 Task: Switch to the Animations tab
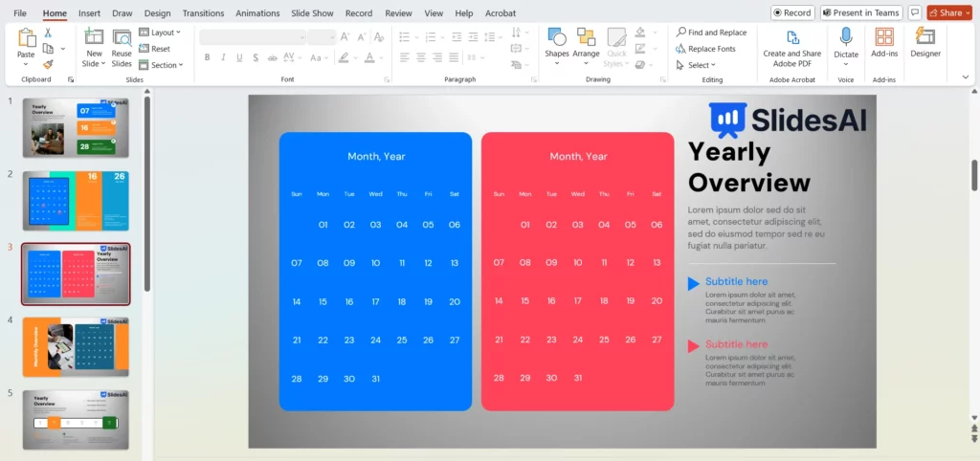point(258,13)
